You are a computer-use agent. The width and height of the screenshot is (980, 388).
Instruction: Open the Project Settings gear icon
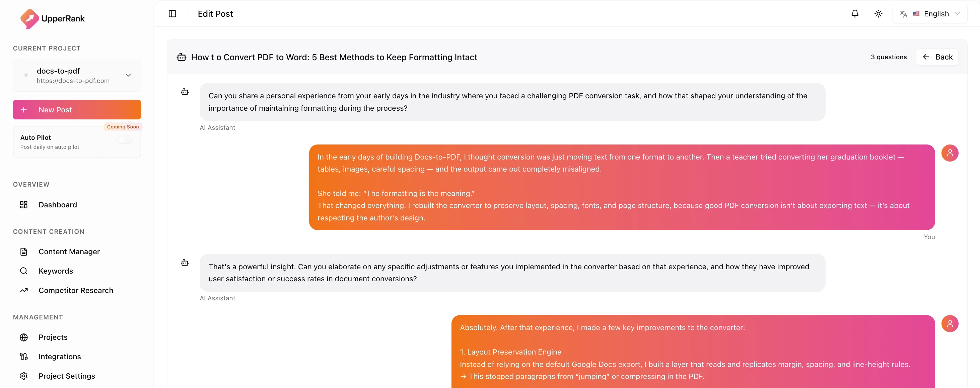pos(24,376)
